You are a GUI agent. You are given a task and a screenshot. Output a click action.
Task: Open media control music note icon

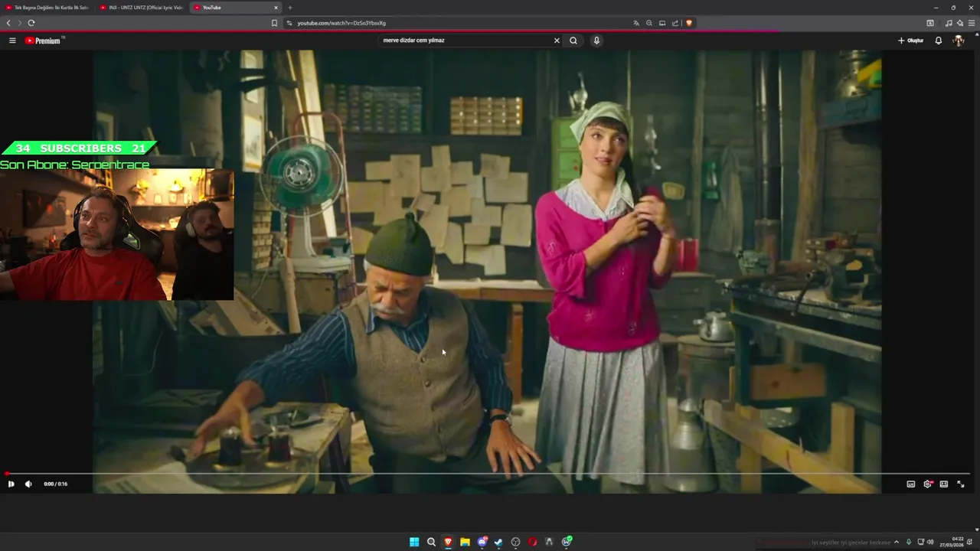pos(949,23)
